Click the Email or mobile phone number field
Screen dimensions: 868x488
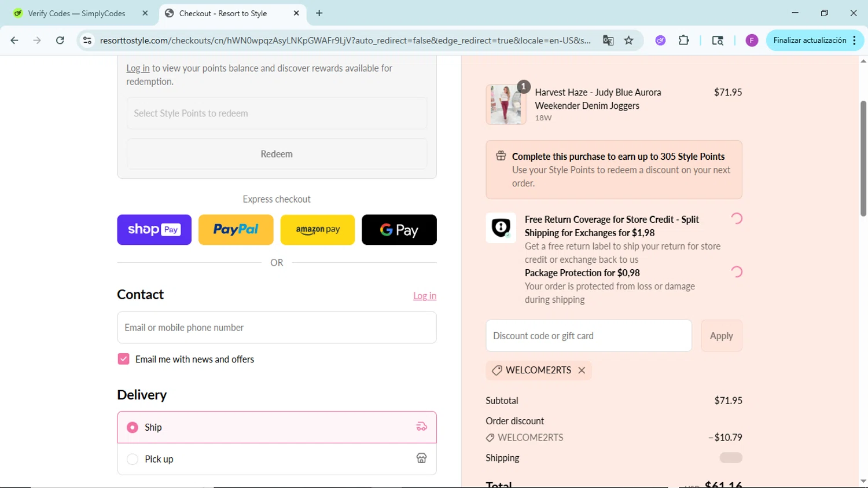[x=277, y=328]
